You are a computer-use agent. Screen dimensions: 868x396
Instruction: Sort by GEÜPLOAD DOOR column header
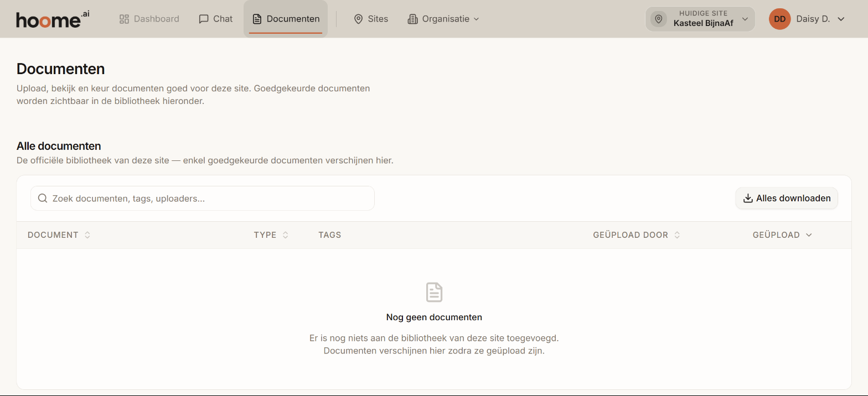click(x=637, y=235)
